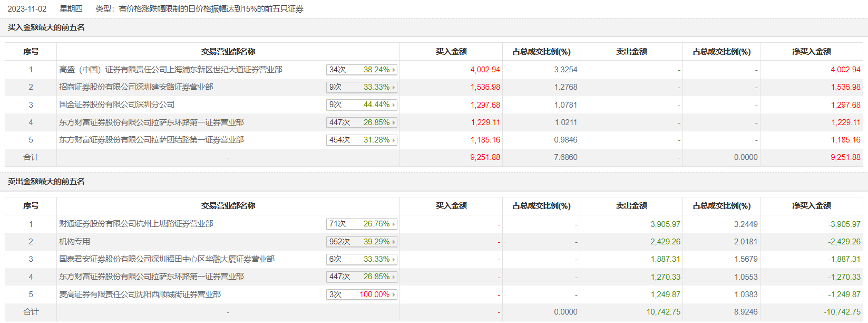This screenshot has width=868, height=323.
Task: Open the 952次 39.29% stats for 机构专用
Action: pos(361,242)
